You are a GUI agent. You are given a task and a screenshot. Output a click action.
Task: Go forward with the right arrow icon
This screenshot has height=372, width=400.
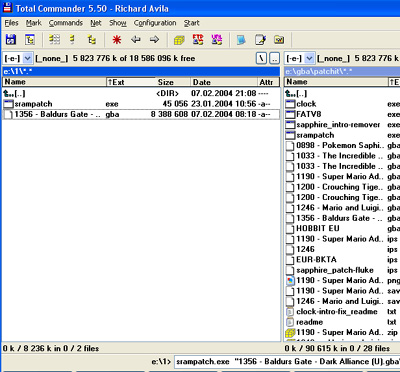point(154,40)
